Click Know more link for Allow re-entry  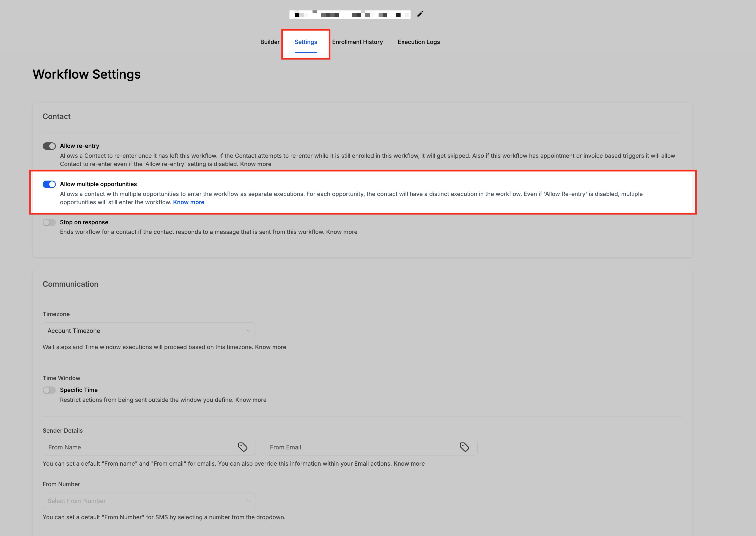256,164
